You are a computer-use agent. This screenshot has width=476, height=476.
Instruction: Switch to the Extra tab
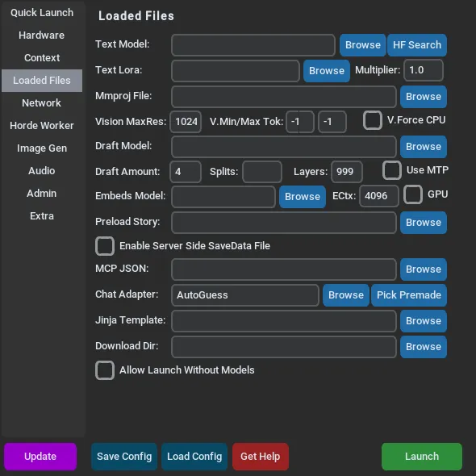42,216
